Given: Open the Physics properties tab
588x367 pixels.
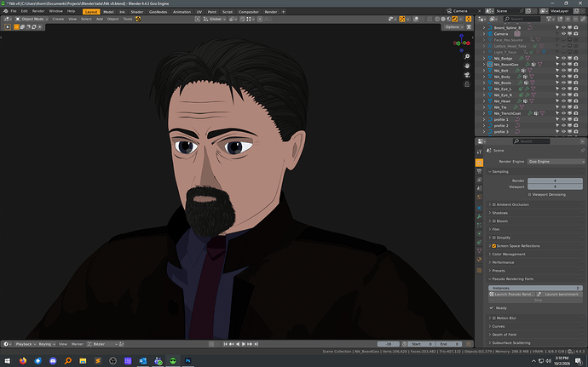Looking at the screenshot, I should [x=479, y=234].
